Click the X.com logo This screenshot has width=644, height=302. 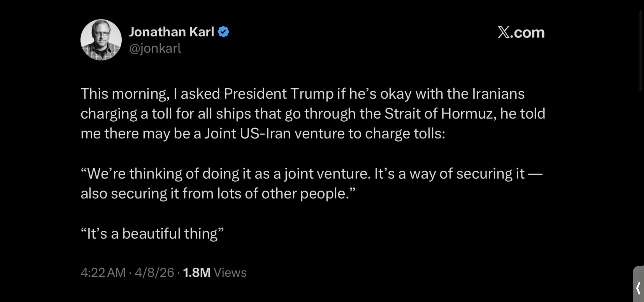[521, 33]
